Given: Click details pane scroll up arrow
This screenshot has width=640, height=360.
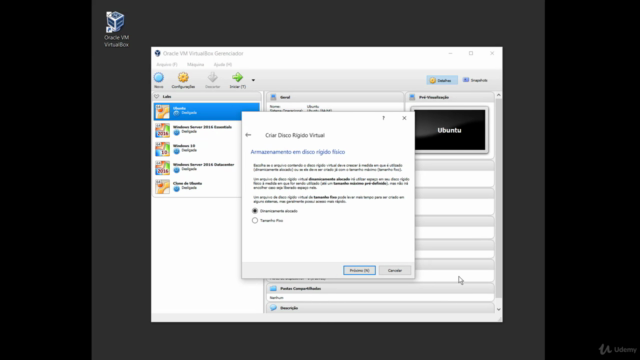Looking at the screenshot, I should tap(498, 95).
